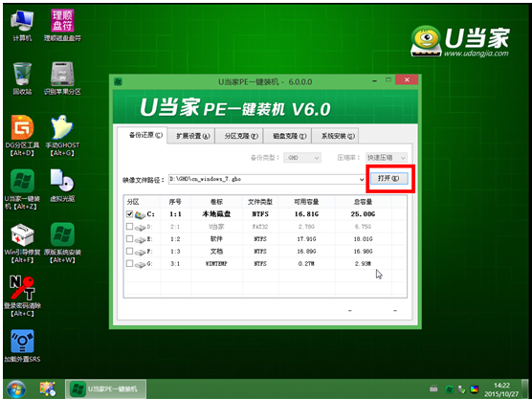Screen dimensions: 532x399
Task: Uncheck the C: partition checkbox
Action: point(129,214)
